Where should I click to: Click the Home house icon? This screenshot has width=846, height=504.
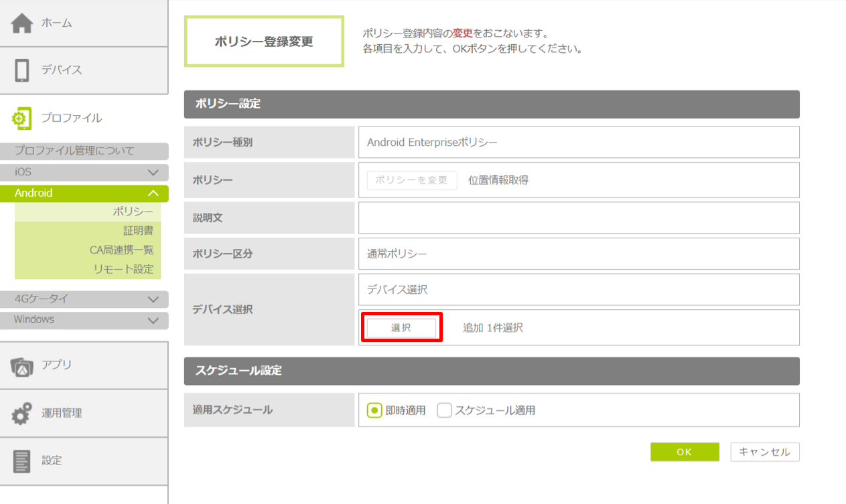point(21,23)
